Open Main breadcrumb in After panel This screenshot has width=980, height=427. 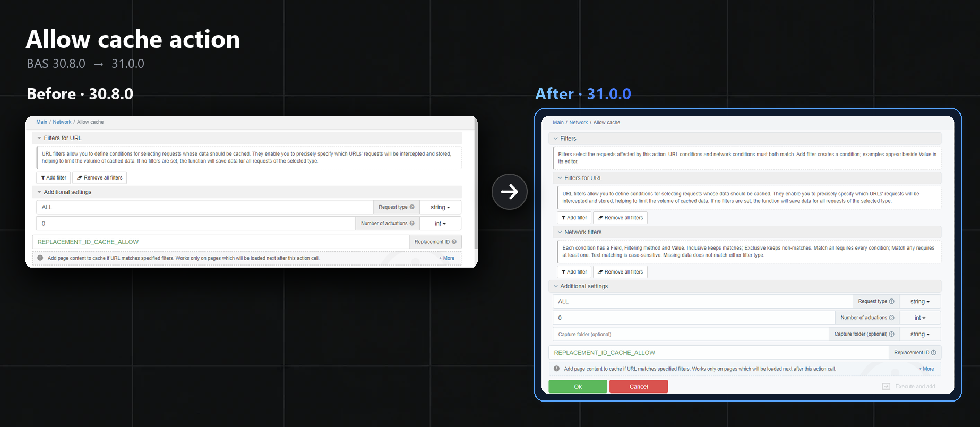tap(558, 123)
